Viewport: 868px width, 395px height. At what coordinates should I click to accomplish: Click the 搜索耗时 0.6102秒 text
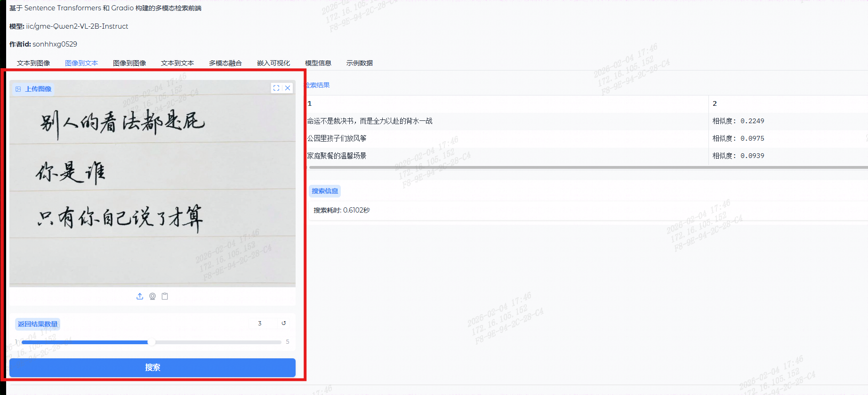click(342, 210)
